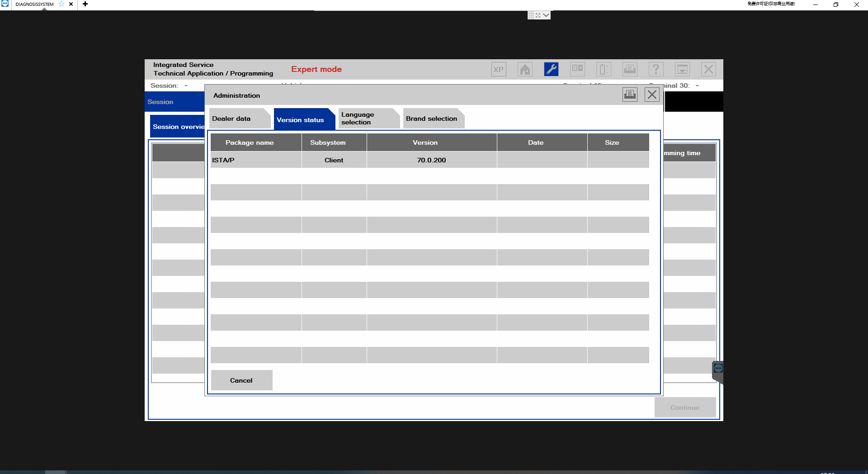Click the Home icon in toolbar

(525, 69)
